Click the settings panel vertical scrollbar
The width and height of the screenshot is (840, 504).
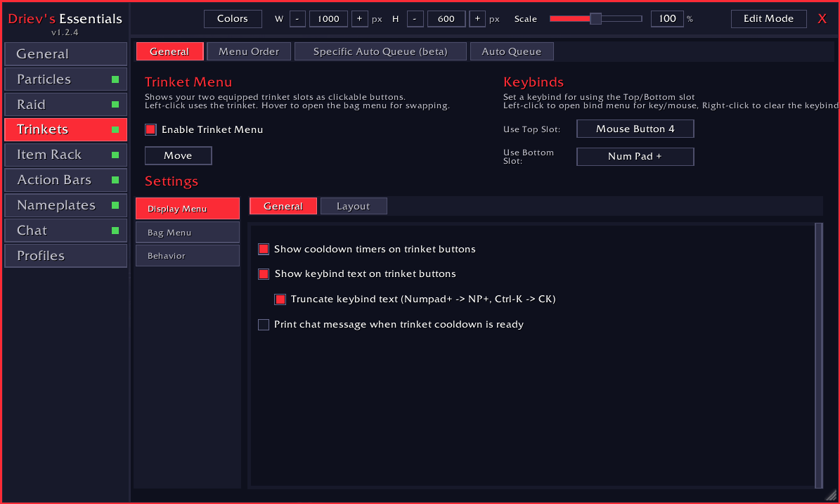tap(819, 356)
